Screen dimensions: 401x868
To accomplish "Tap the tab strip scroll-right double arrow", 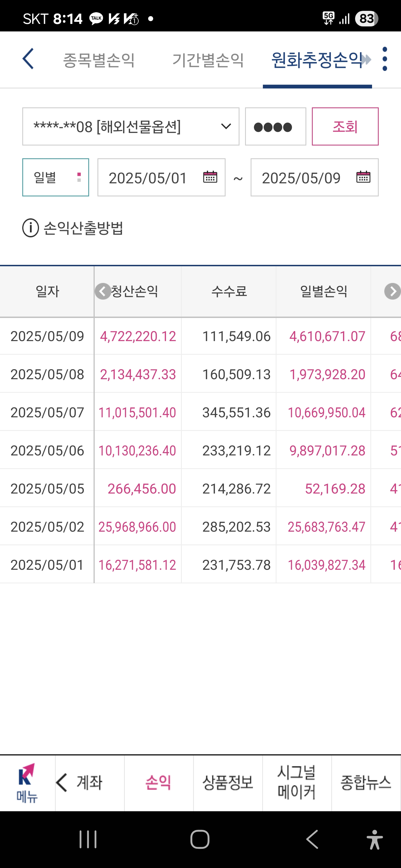I will point(366,60).
